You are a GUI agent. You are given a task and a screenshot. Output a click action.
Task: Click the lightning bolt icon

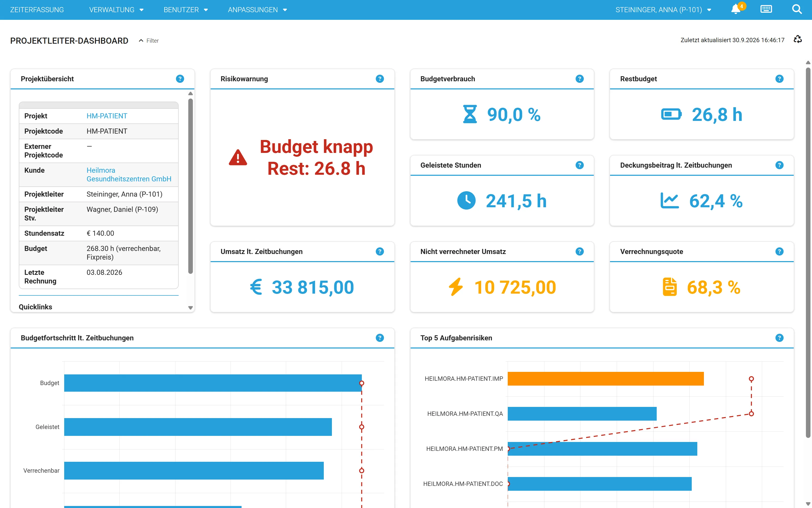(x=456, y=287)
